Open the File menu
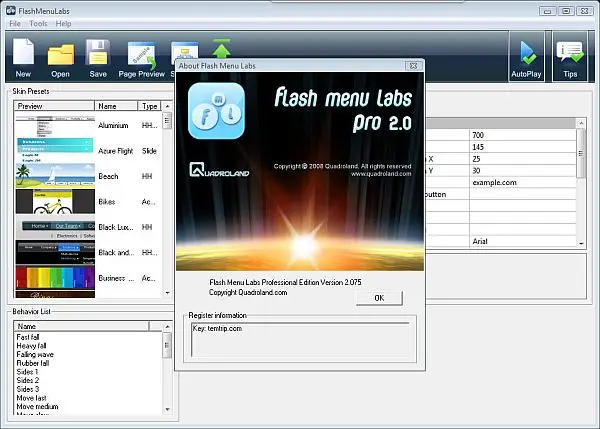Viewport: 600px width, 429px height. (15, 24)
